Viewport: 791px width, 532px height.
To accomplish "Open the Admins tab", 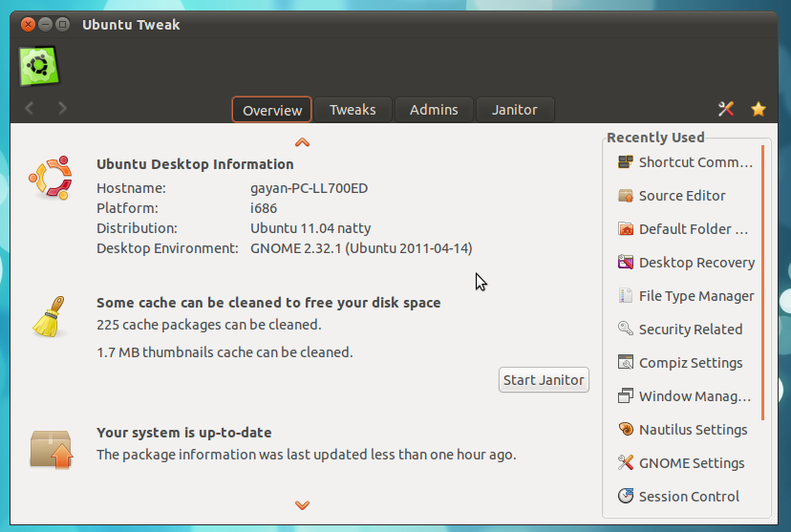I will click(x=434, y=110).
